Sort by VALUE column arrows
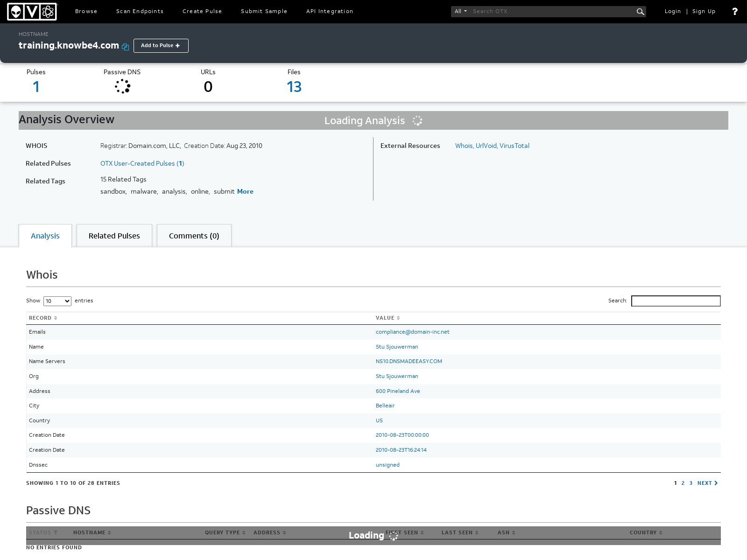 pos(398,318)
